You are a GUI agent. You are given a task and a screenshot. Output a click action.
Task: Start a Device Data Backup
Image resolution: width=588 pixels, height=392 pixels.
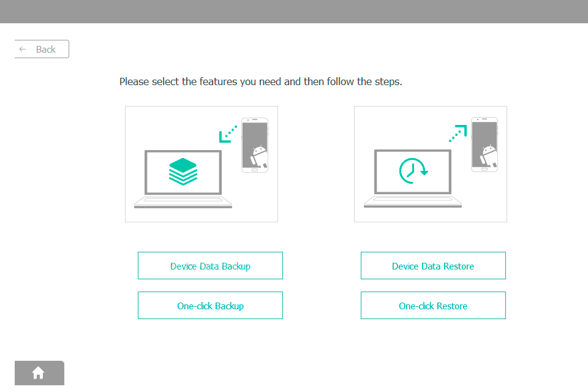point(210,265)
